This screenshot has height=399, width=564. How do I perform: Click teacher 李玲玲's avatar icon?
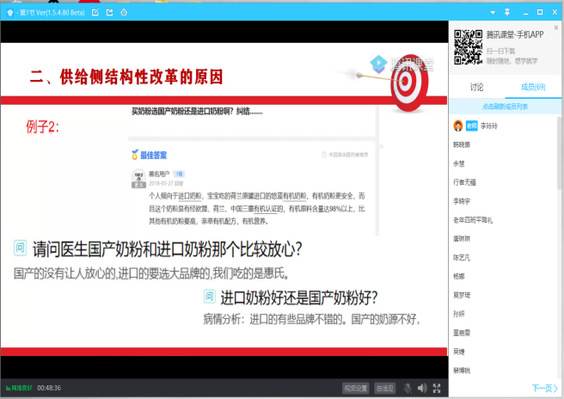click(x=458, y=126)
